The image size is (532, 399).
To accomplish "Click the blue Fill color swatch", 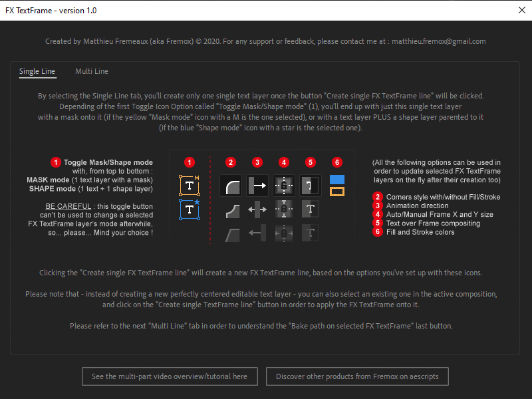I will coord(337,180).
